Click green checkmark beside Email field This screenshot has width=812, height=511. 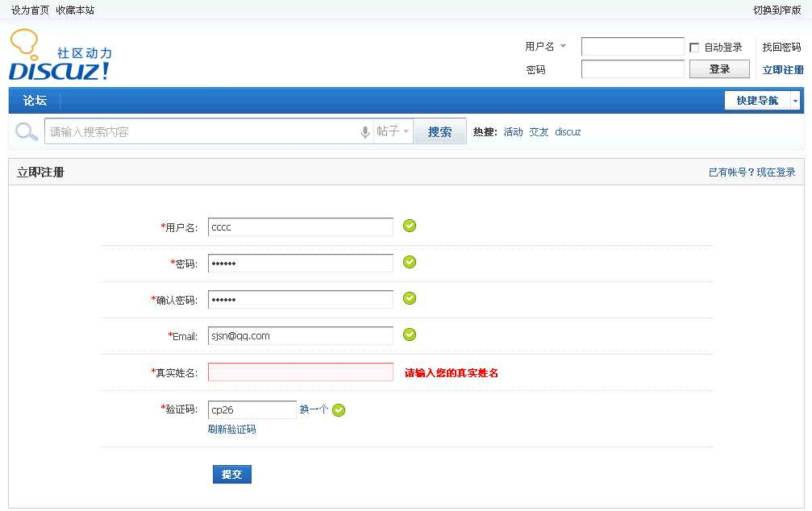(410, 334)
